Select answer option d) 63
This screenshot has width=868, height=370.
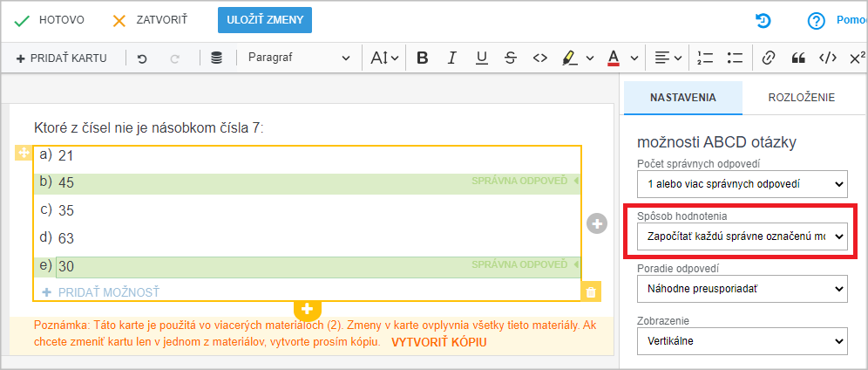point(308,239)
